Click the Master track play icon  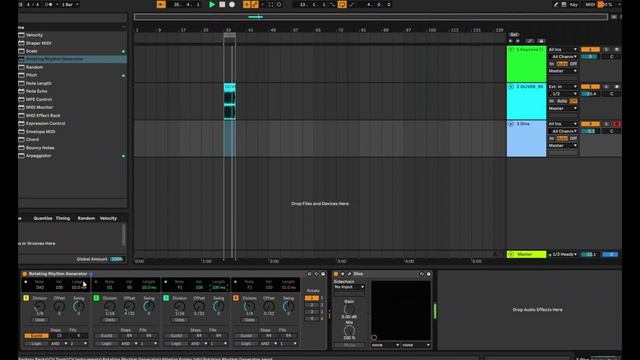point(511,254)
